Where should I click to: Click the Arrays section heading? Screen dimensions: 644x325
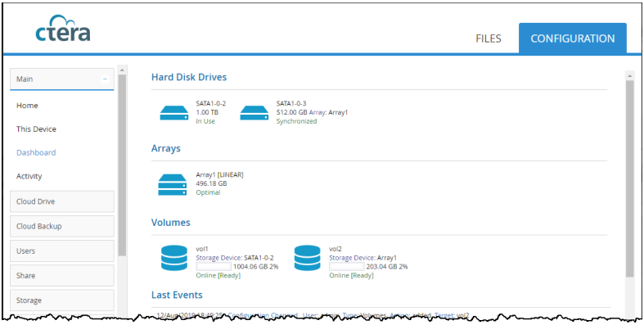166,148
